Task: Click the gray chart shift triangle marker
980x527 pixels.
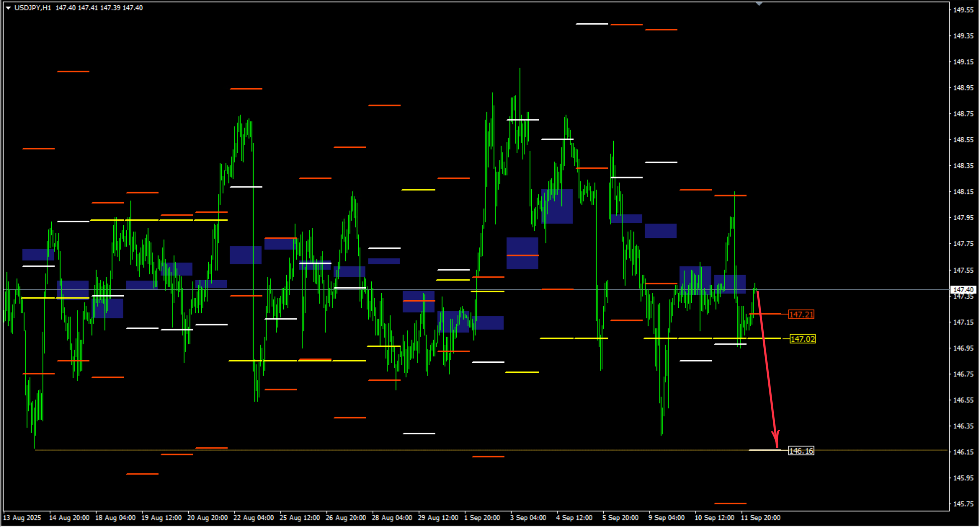Action: point(759,4)
